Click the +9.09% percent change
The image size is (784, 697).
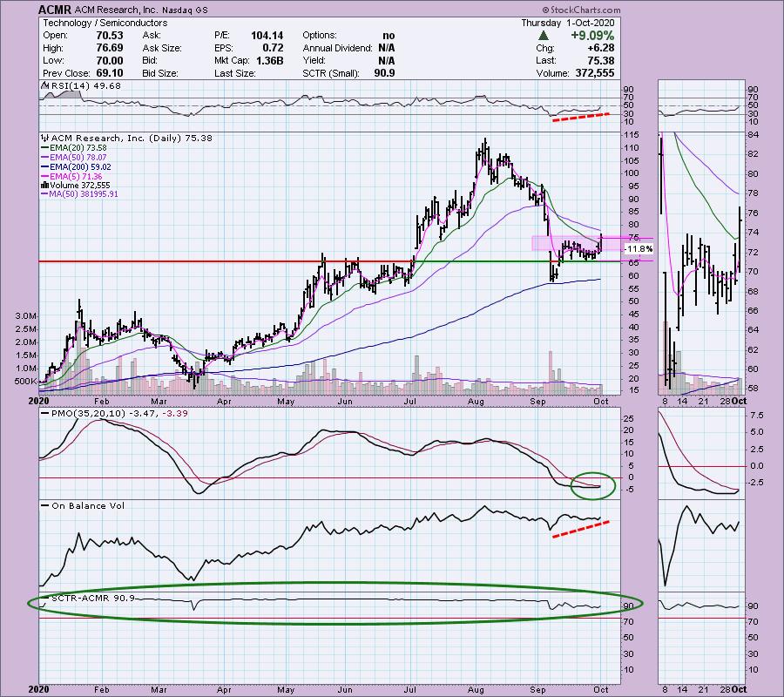592,36
